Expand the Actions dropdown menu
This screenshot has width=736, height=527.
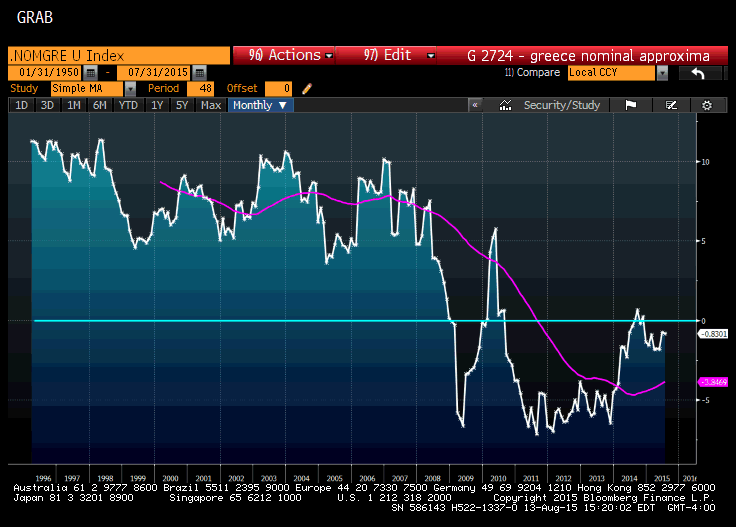(x=284, y=55)
